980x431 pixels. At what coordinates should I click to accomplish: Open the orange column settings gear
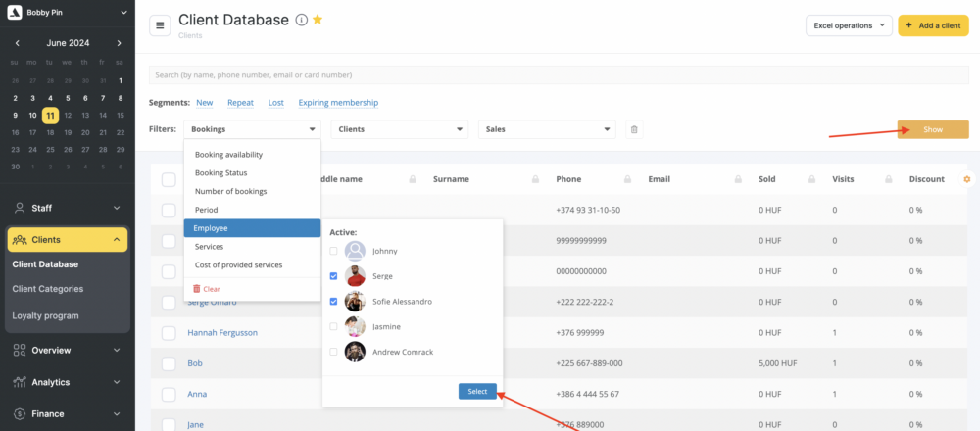tap(967, 179)
